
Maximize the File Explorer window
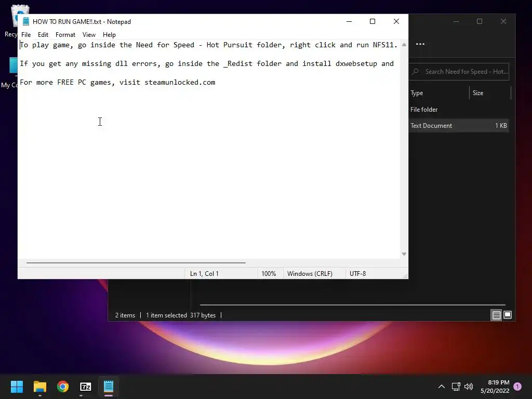pos(480,21)
